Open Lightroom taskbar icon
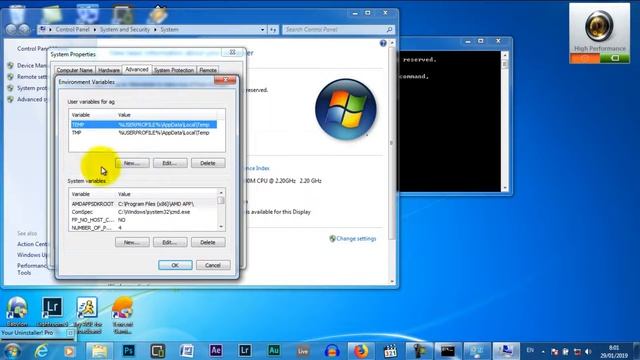Viewport: 640px width, 360px height. click(244, 351)
